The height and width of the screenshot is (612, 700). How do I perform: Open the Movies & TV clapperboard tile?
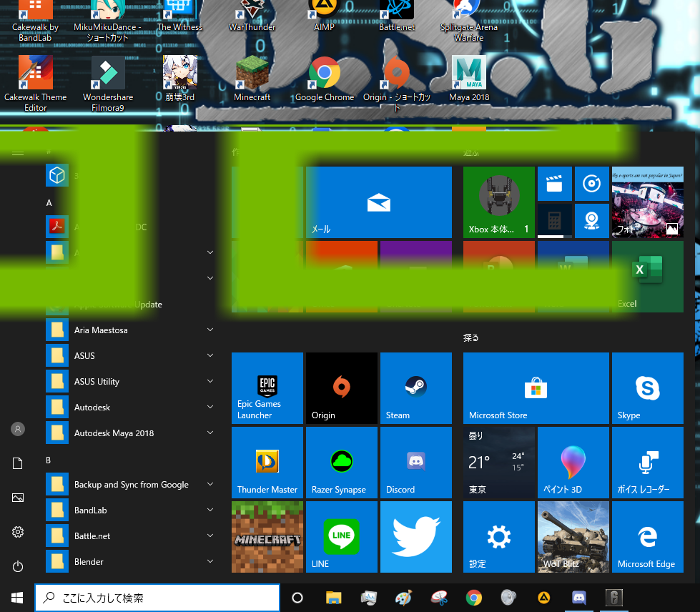point(554,184)
